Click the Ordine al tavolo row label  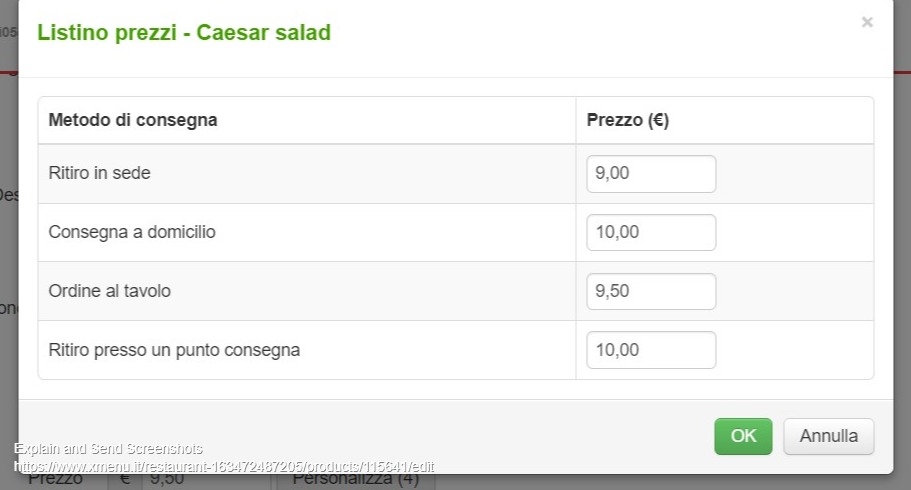(110, 292)
